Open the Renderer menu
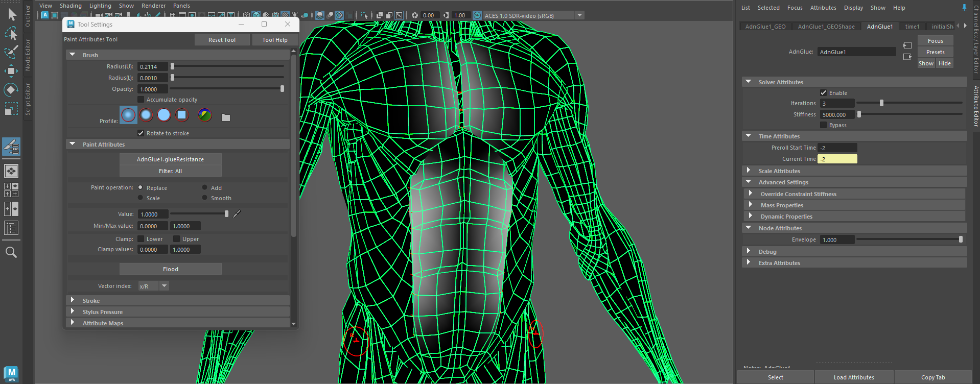The height and width of the screenshot is (384, 980). pos(153,6)
